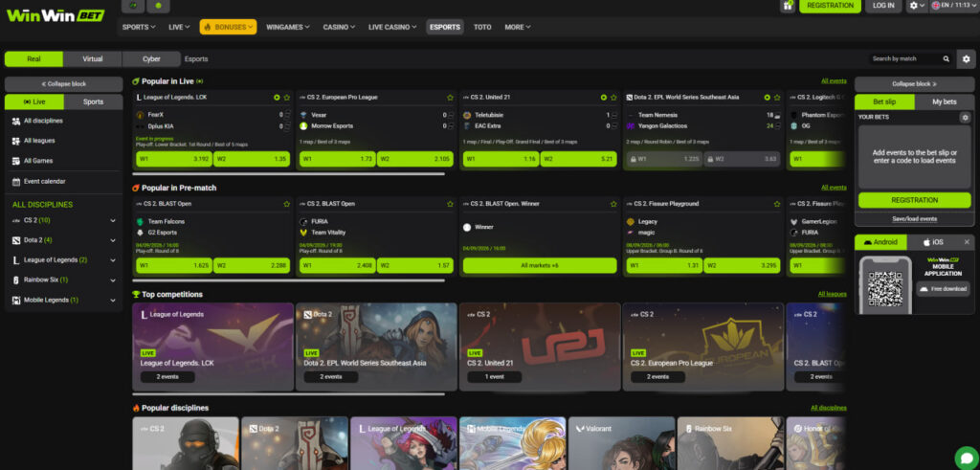Go to the TOTO section
980x470 pixels.
tap(482, 27)
